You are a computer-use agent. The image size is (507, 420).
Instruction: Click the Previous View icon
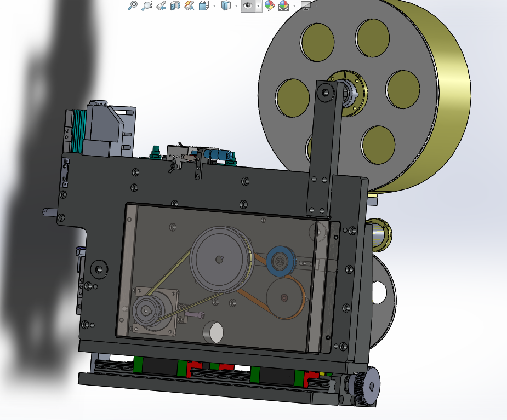pos(161,5)
